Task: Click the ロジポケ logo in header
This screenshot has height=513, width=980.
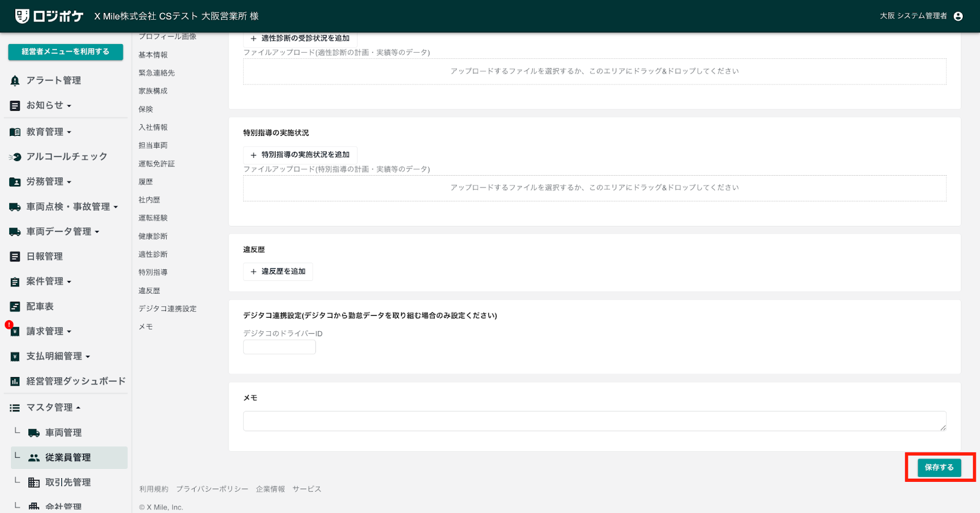Action: [x=49, y=17]
